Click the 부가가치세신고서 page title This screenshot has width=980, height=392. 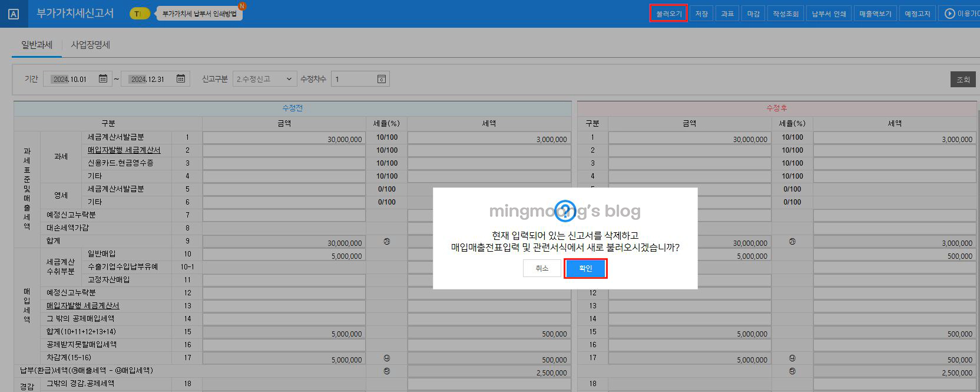[x=75, y=13]
